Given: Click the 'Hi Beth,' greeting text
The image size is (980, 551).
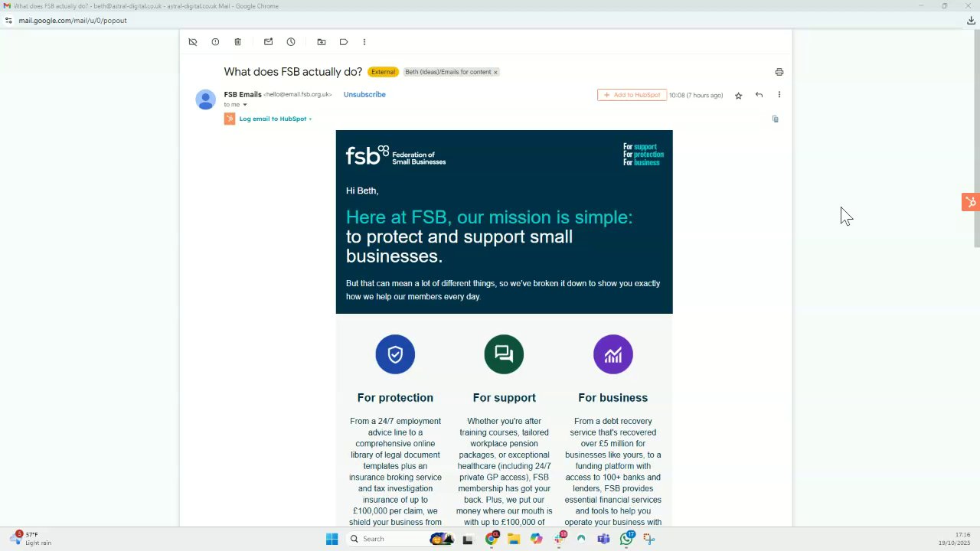Looking at the screenshot, I should 362,191.
